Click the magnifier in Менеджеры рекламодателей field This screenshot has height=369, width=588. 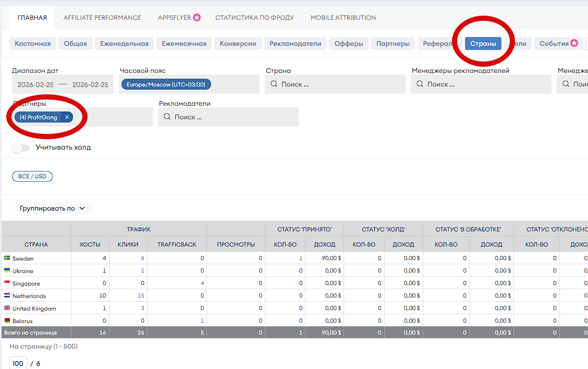420,84
